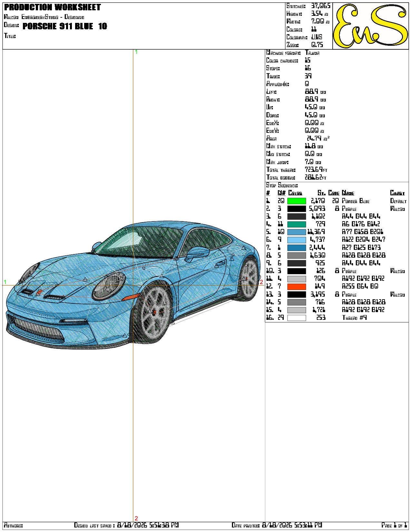411x532 pixels.
Task: Select the Width value 7.00 in
Action: 320,21
